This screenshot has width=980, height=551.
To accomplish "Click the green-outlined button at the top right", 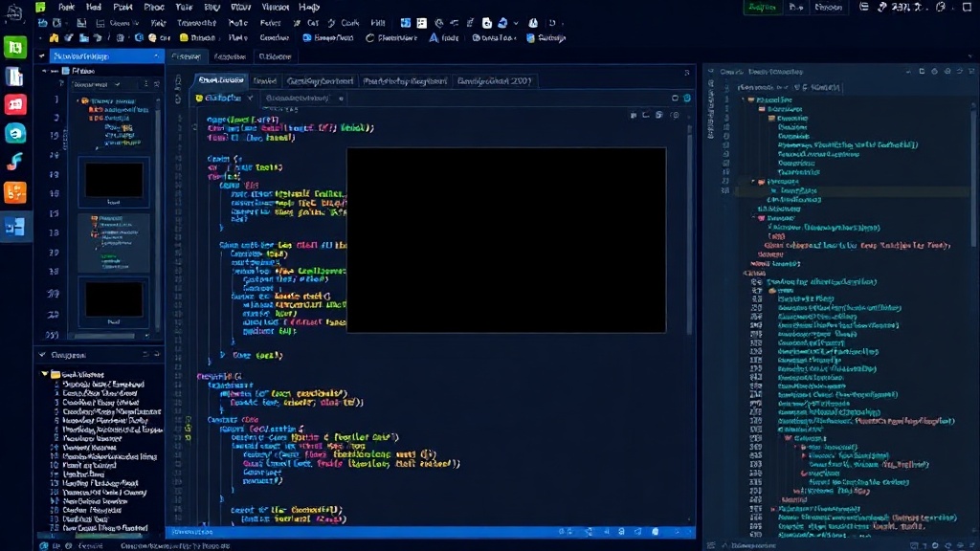I will pos(763,7).
